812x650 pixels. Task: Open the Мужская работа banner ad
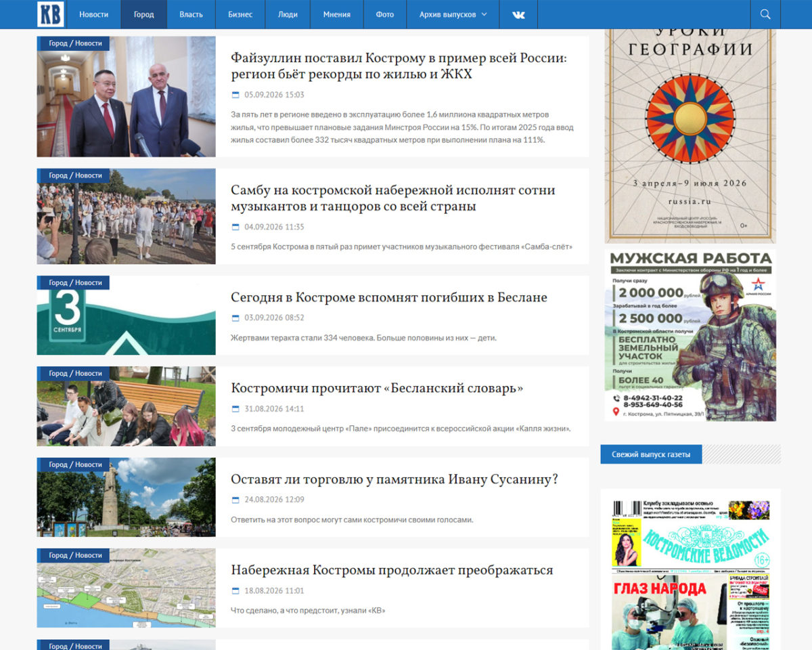(690, 335)
